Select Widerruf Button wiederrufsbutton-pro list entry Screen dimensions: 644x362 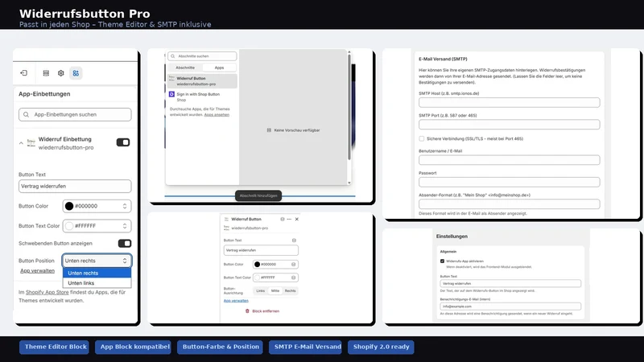click(x=202, y=81)
